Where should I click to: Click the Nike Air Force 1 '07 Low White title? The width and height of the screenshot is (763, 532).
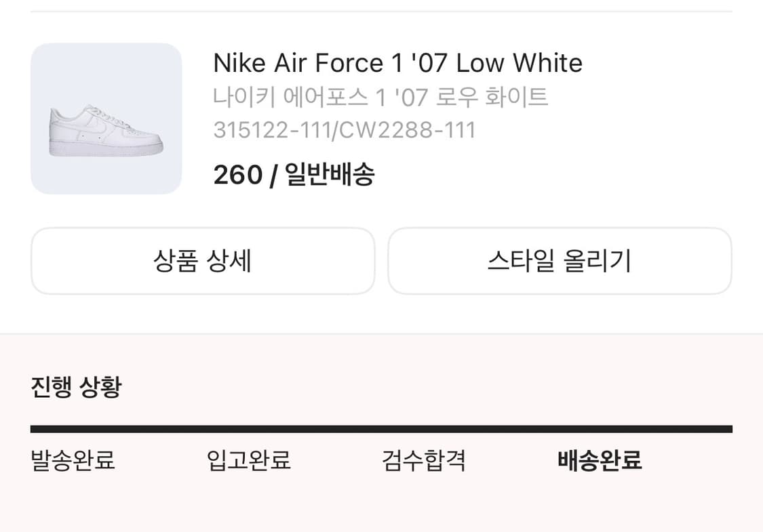[397, 63]
